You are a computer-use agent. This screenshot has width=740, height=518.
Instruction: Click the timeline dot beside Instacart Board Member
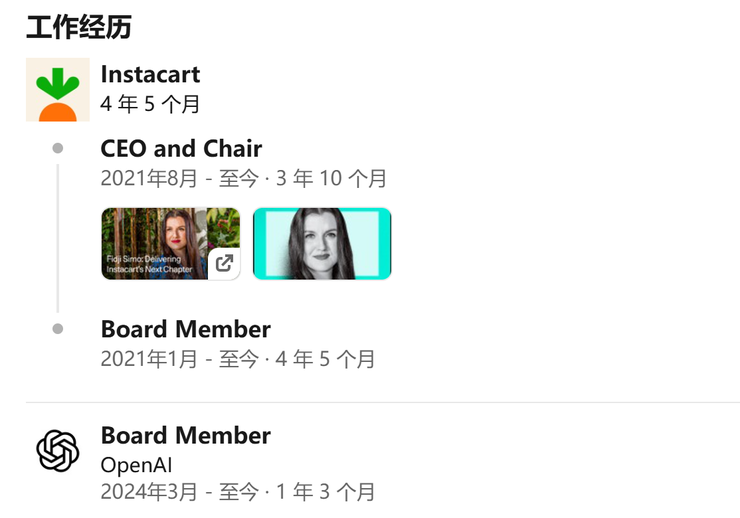click(58, 329)
